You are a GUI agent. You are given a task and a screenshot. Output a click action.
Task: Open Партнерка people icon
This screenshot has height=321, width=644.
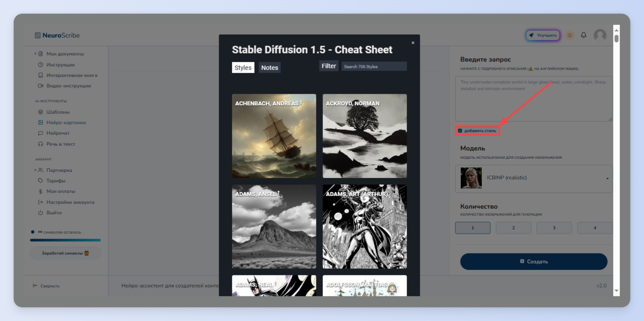pos(41,170)
